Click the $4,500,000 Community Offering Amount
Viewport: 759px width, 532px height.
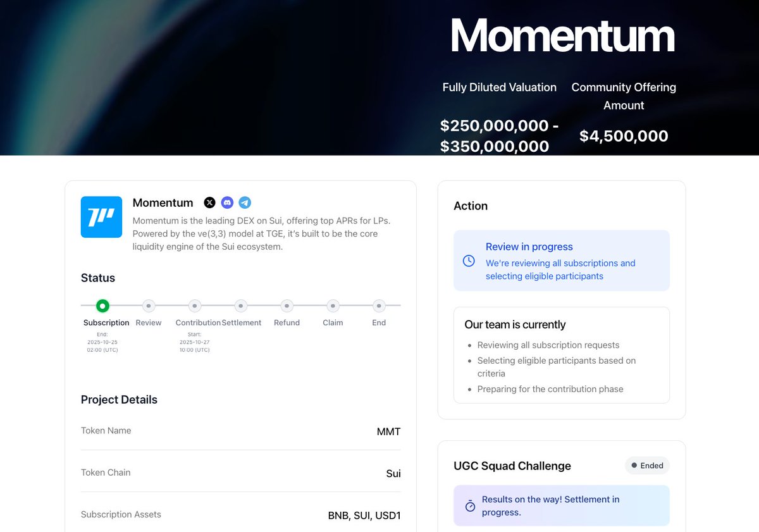pyautogui.click(x=624, y=136)
